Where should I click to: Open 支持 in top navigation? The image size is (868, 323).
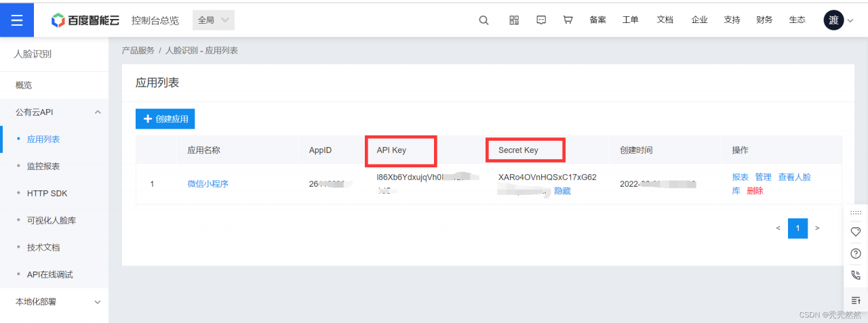click(732, 20)
